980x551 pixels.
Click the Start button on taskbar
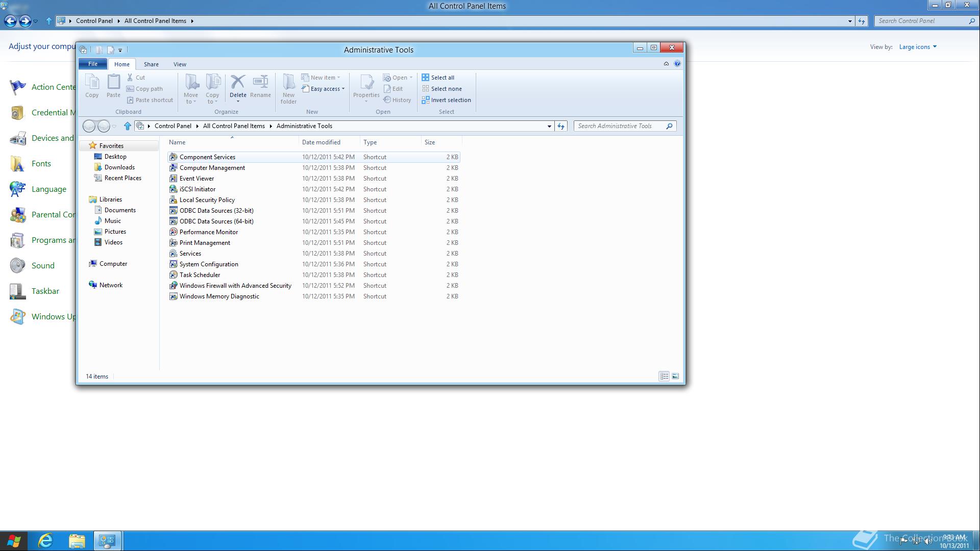pyautogui.click(x=14, y=541)
